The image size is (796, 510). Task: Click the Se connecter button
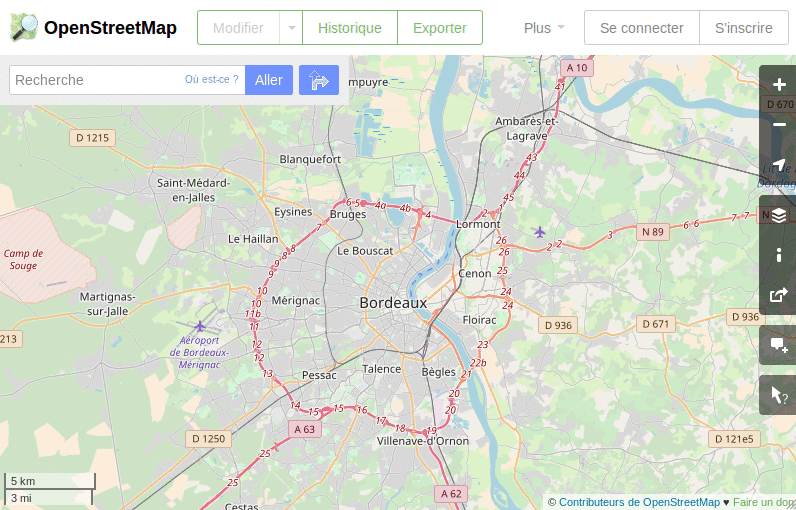[x=642, y=28]
